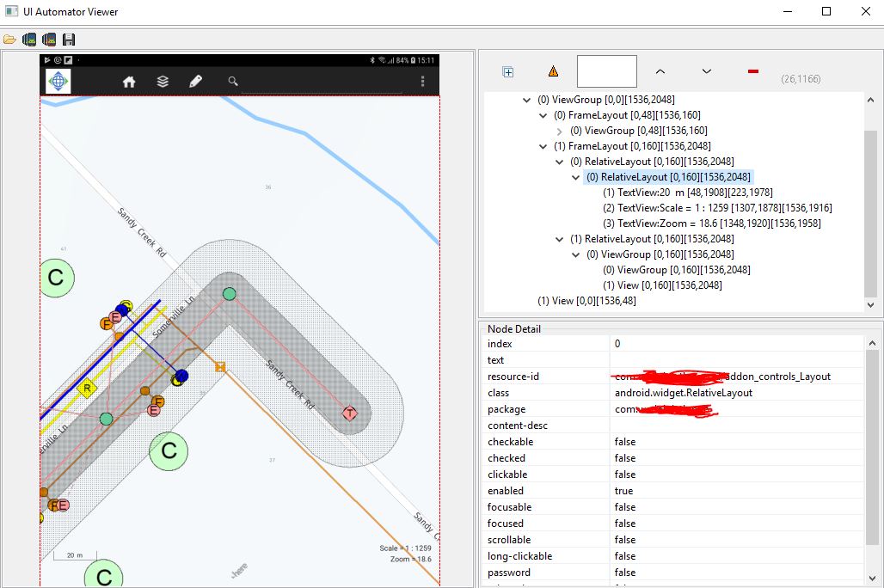Click the resource-id row label
This screenshot has width=884, height=588.
pos(513,377)
